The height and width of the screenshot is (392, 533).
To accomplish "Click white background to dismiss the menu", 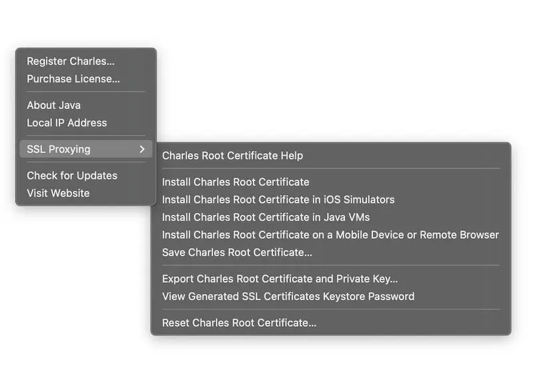I will pos(366,67).
